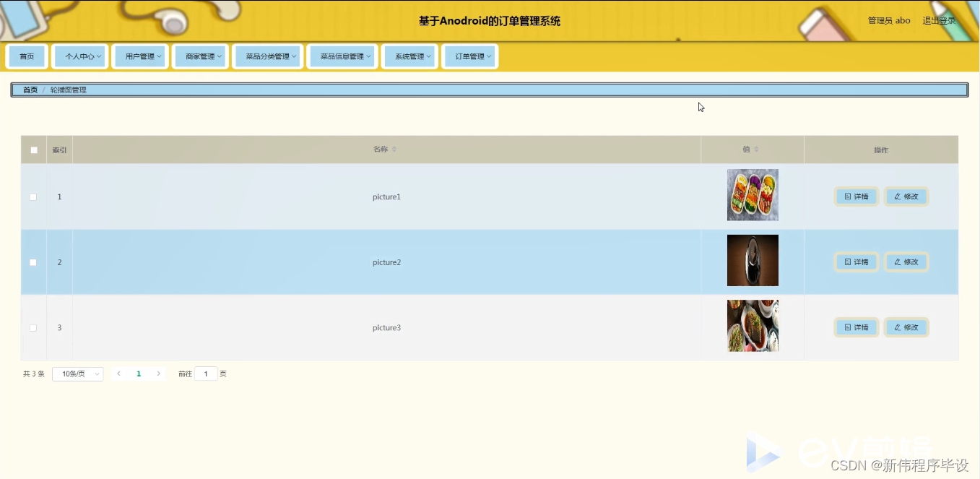
Task: Click the 详情 document icon for picture1
Action: 846,196
